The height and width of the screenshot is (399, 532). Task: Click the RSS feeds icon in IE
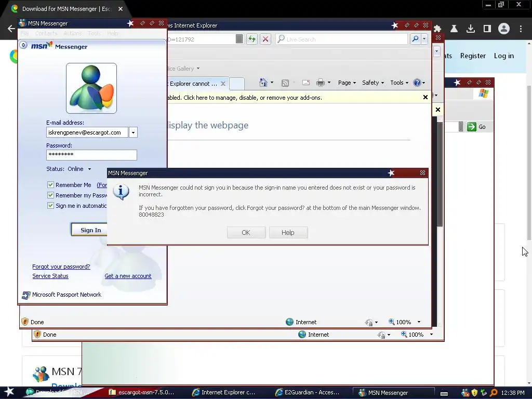285,83
